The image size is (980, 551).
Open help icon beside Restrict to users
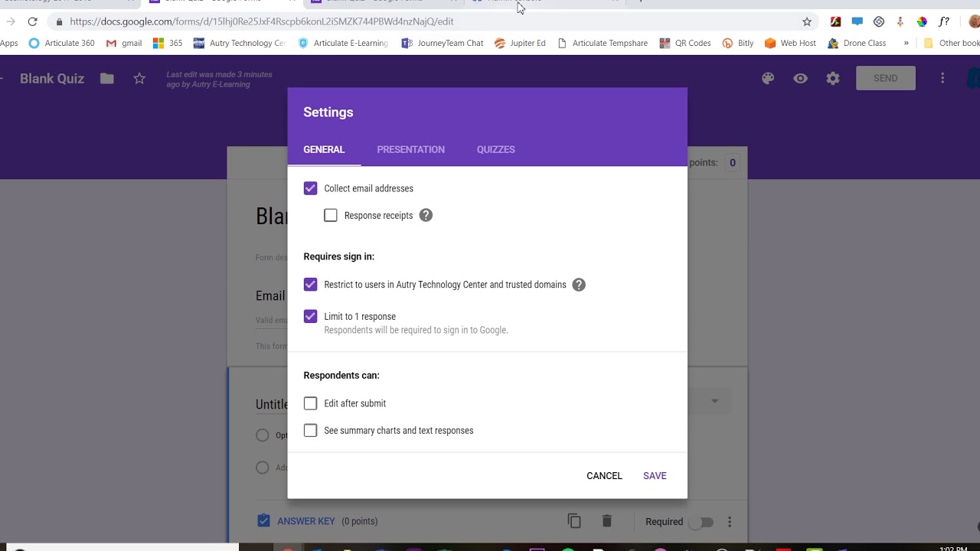(579, 285)
